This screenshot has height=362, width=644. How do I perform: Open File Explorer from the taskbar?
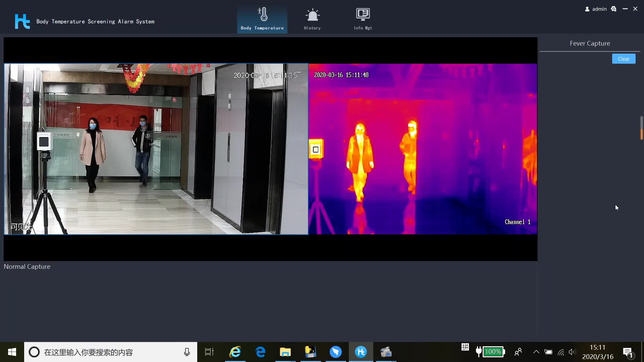(x=285, y=352)
